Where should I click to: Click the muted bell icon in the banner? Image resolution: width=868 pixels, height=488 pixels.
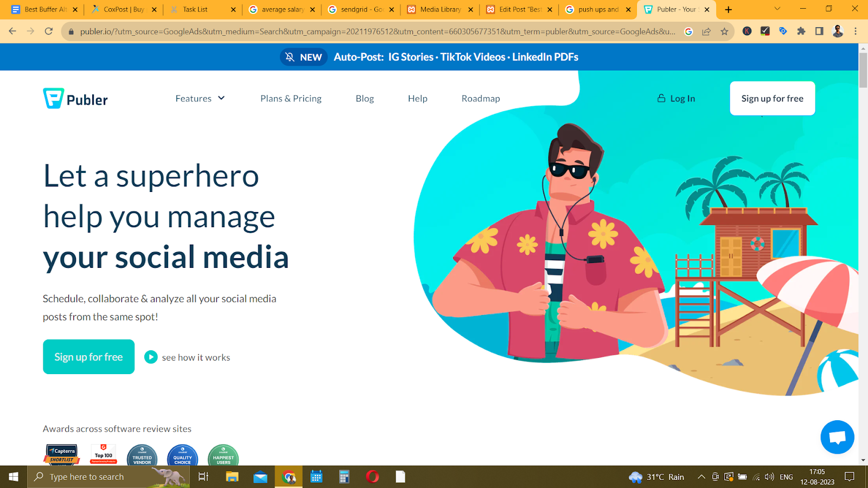click(290, 57)
